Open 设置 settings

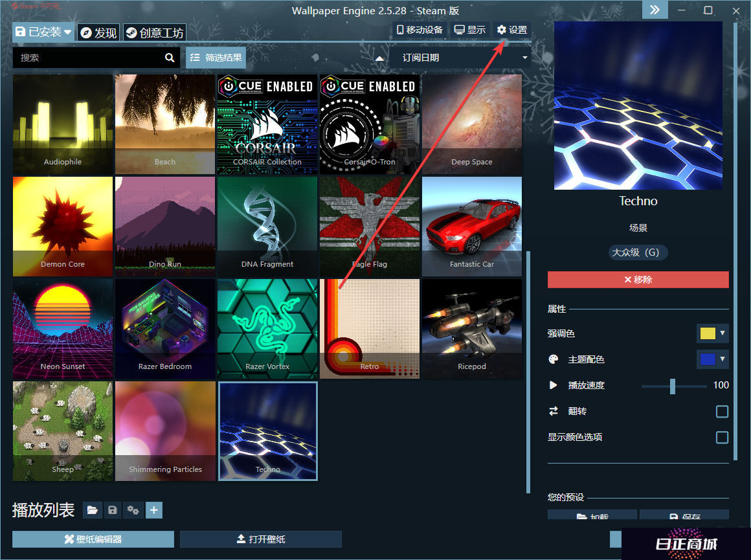(x=512, y=30)
